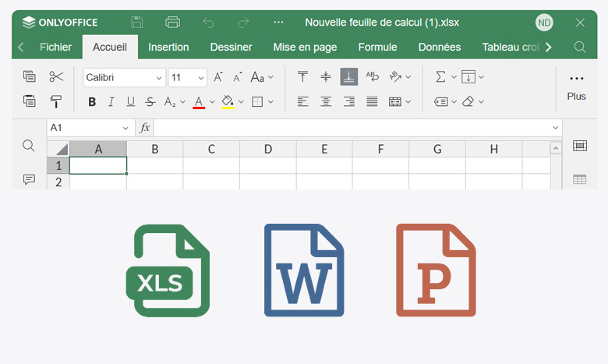Expand Sum function dropdown arrow

coord(454,77)
